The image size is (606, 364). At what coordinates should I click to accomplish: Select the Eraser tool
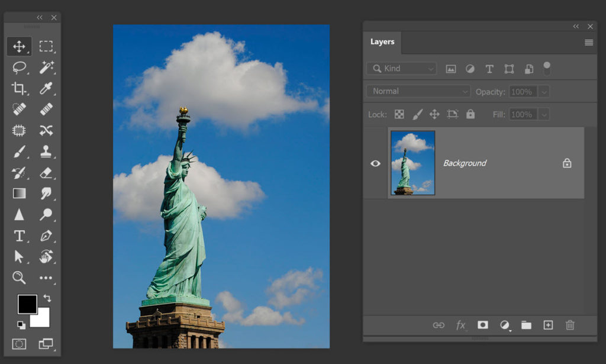[46, 172]
